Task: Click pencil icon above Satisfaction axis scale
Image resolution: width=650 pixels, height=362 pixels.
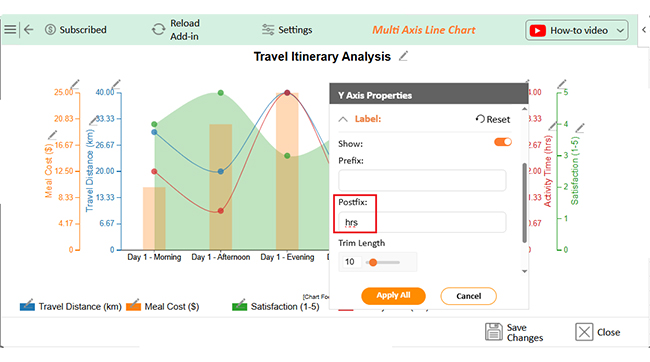Action: (562, 84)
